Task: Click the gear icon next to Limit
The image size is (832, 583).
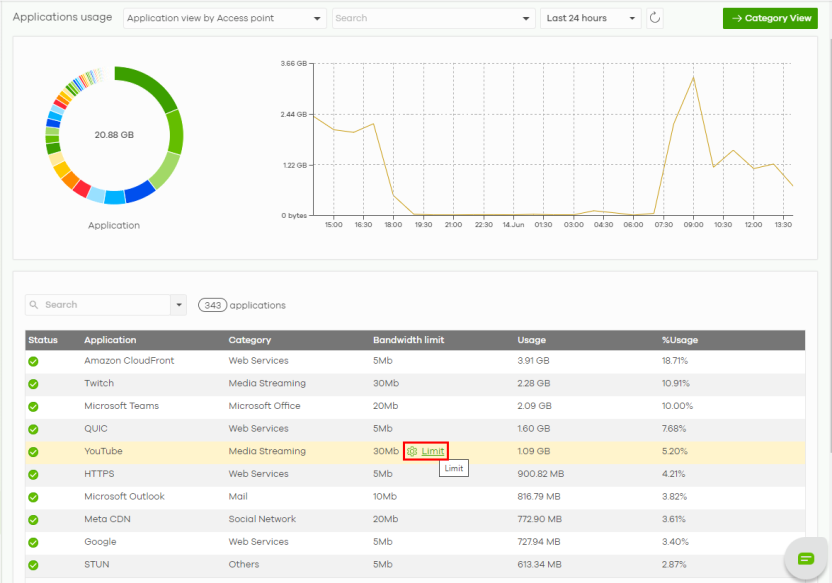Action: click(x=412, y=452)
